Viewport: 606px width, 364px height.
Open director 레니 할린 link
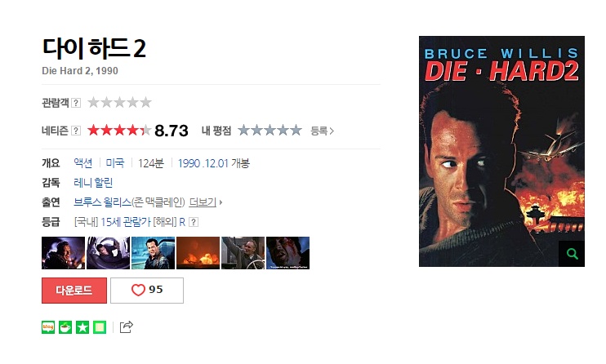[93, 183]
